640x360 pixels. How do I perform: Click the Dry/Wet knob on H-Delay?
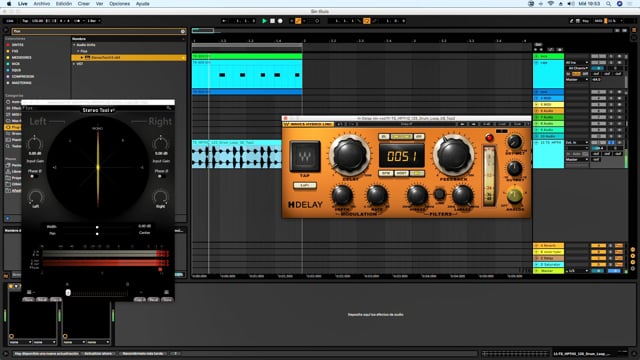point(514,142)
